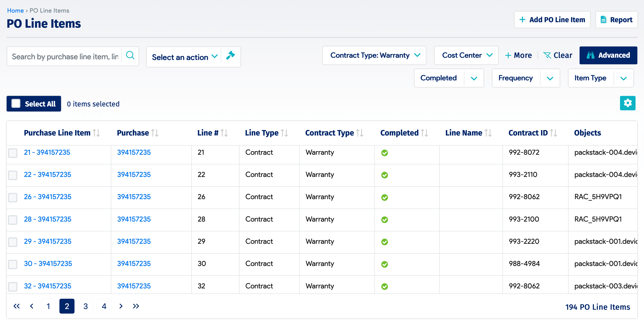
Task: Expand the Contract Type: Warranty filter dropdown
Action: [x=374, y=55]
